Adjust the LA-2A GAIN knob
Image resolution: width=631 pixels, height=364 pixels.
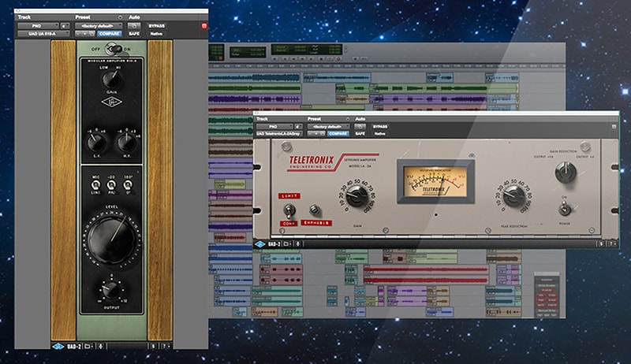[357, 196]
